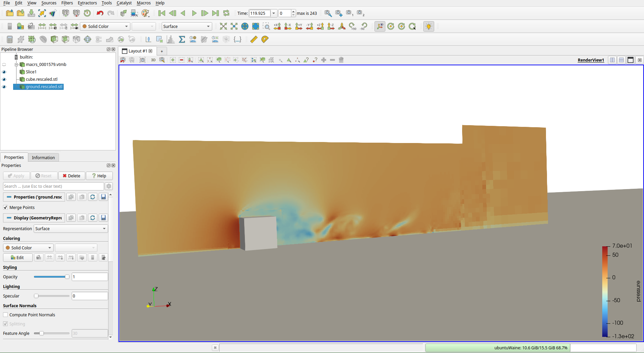Open the Solid Color coloring dropdown
Image resolution: width=644 pixels, height=353 pixels.
[x=28, y=248]
